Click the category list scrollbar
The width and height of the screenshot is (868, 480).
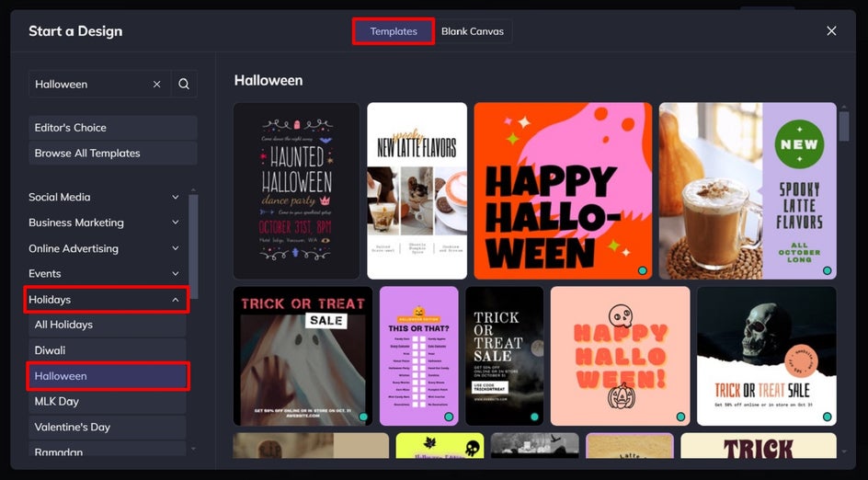(x=193, y=246)
